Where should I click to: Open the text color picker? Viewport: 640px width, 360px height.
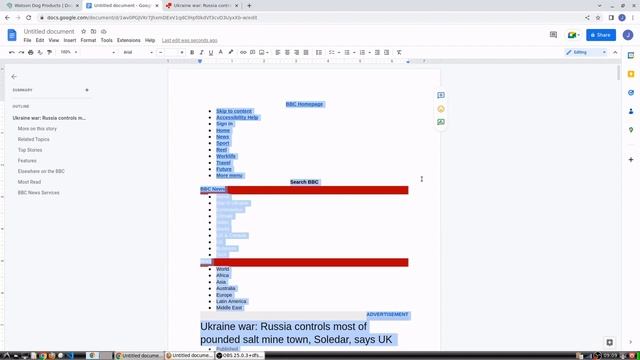[220, 52]
